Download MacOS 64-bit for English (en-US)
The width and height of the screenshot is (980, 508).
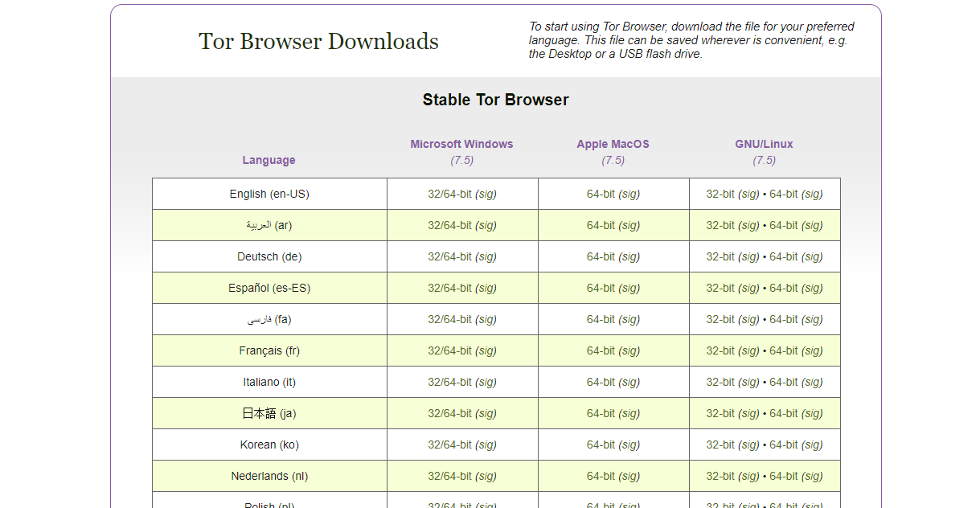click(601, 194)
